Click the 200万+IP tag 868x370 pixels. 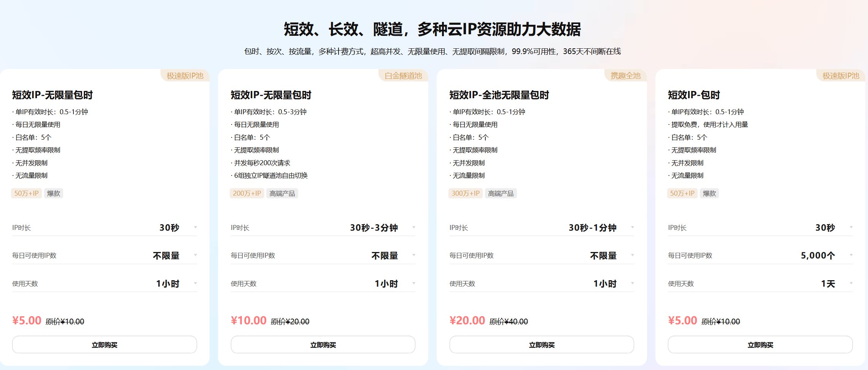[x=247, y=193]
